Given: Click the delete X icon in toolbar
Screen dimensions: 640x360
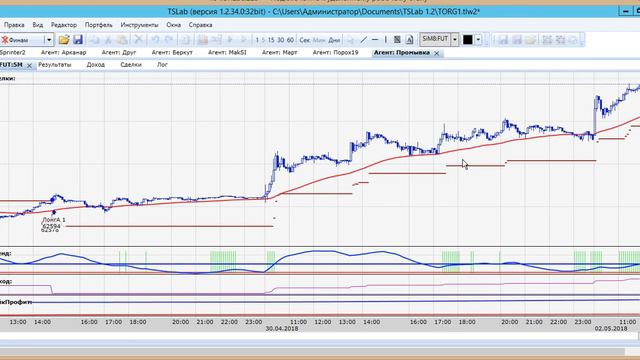Looking at the screenshot, I should (x=138, y=40).
